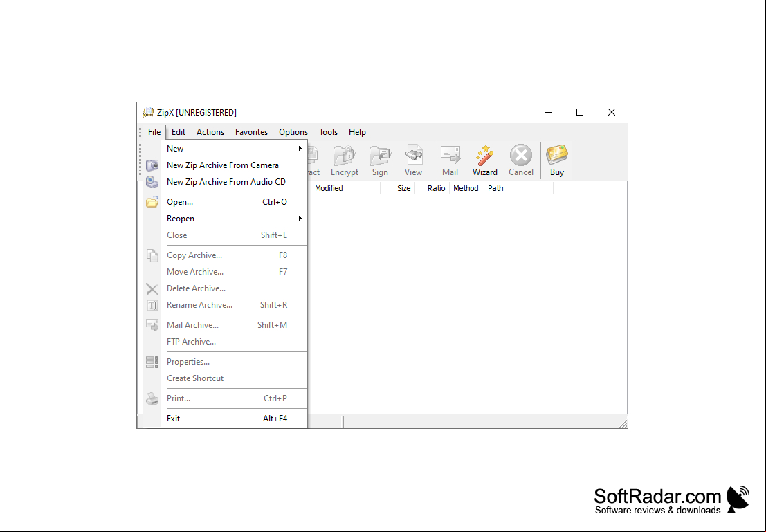Click the open folder icon beside Open...
This screenshot has width=766, height=532.
click(x=152, y=202)
